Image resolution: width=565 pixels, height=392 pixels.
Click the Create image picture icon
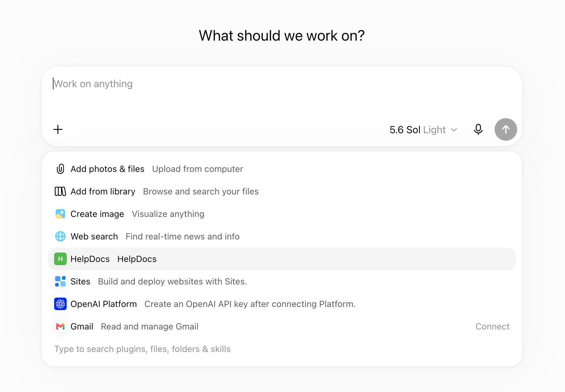click(x=60, y=214)
